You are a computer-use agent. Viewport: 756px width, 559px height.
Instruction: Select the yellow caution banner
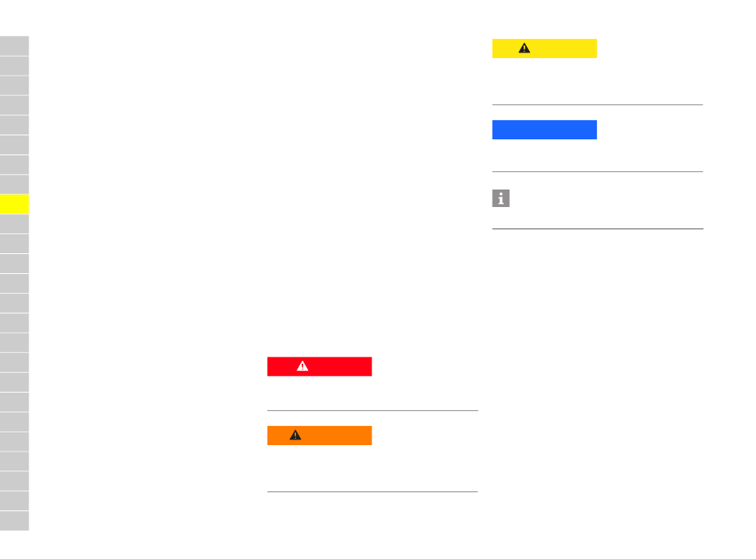pyautogui.click(x=544, y=49)
